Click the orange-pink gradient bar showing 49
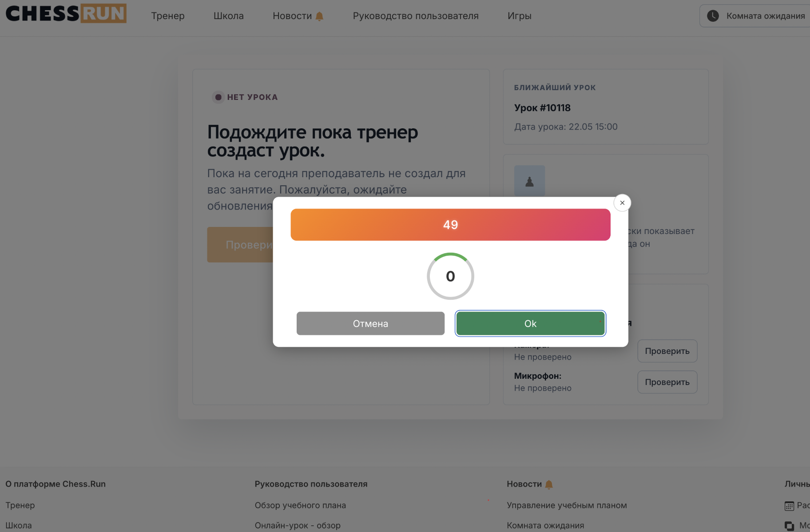Viewport: 810px width, 532px height. coord(450,225)
